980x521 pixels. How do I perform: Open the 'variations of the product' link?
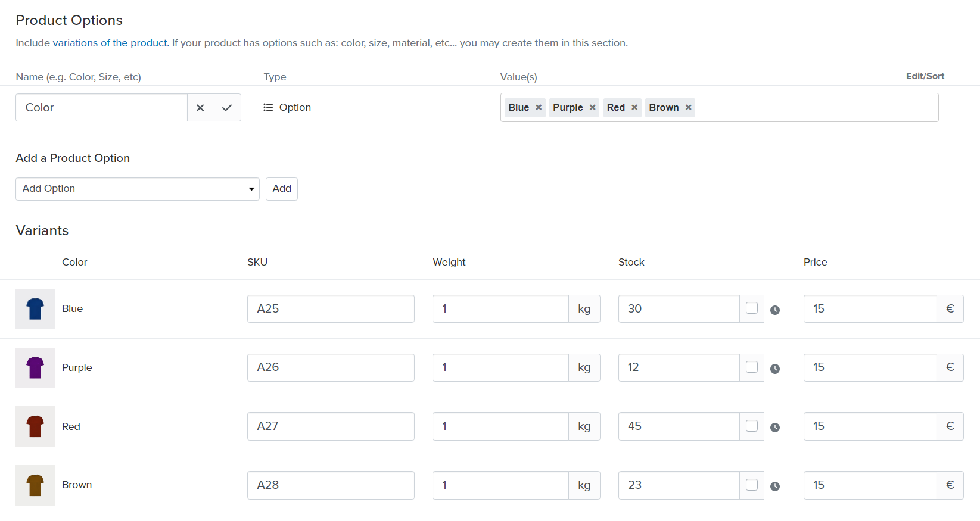click(x=110, y=43)
